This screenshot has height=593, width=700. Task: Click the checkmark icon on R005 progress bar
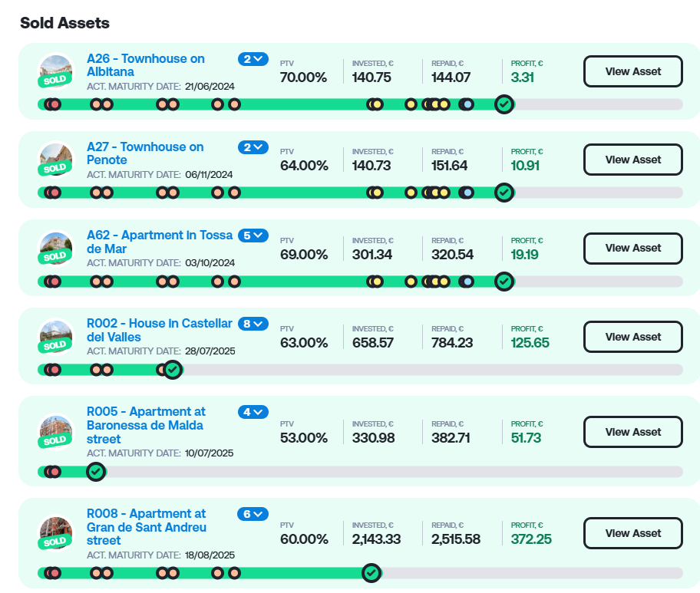[96, 472]
